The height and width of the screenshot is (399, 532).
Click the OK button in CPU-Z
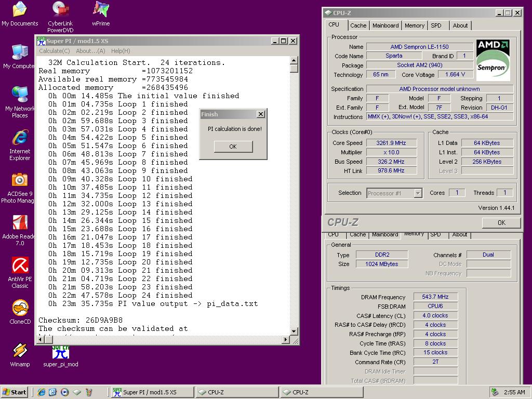[501, 222]
